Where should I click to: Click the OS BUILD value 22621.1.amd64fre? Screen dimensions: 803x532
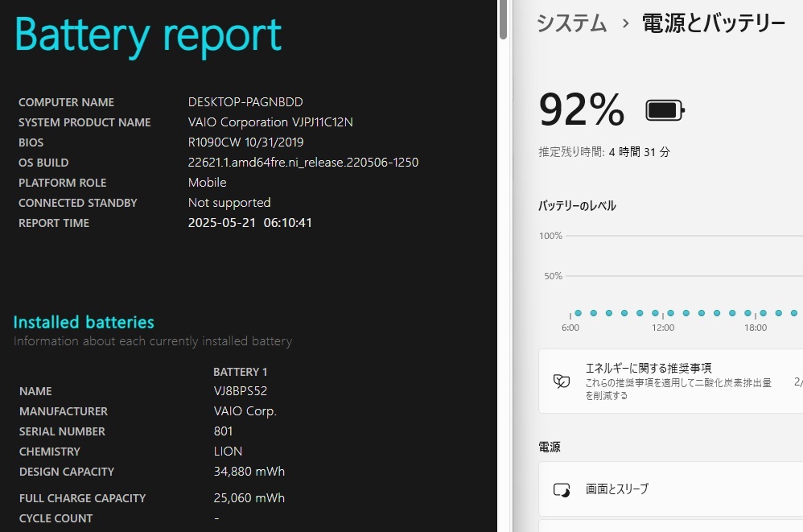(x=303, y=163)
